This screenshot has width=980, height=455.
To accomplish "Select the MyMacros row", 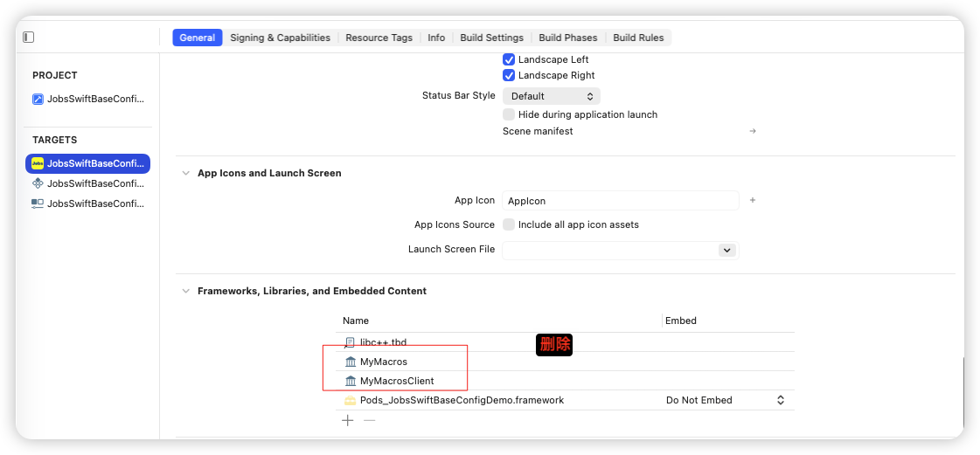I will (x=565, y=362).
